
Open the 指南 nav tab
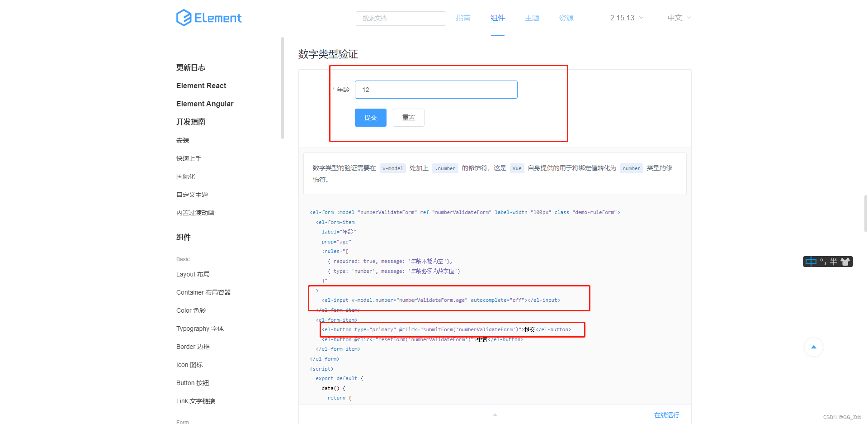tap(463, 18)
